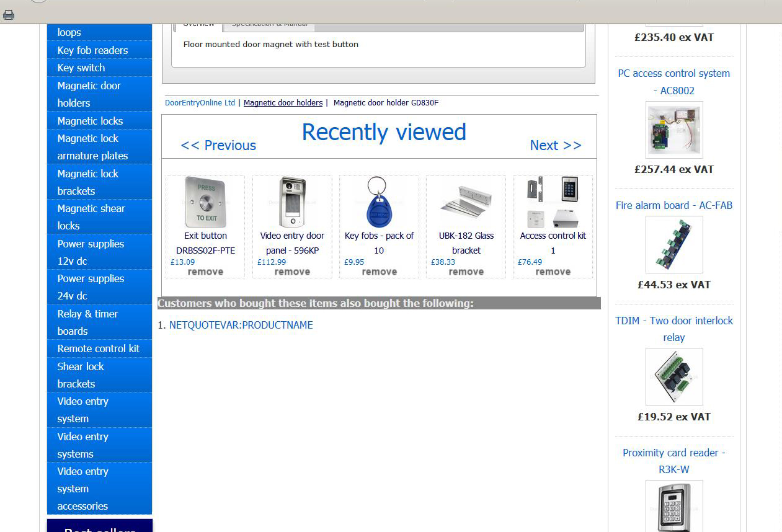This screenshot has height=532, width=782.
Task: Select the blue key fob product image
Action: 378,203
